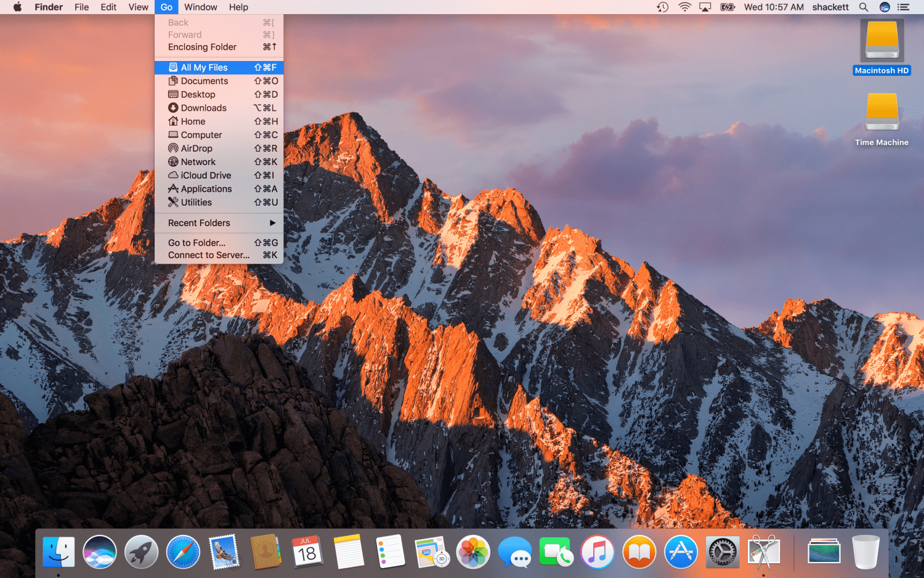Viewport: 924px width, 578px height.
Task: Open System Preferences gear icon
Action: pos(722,552)
